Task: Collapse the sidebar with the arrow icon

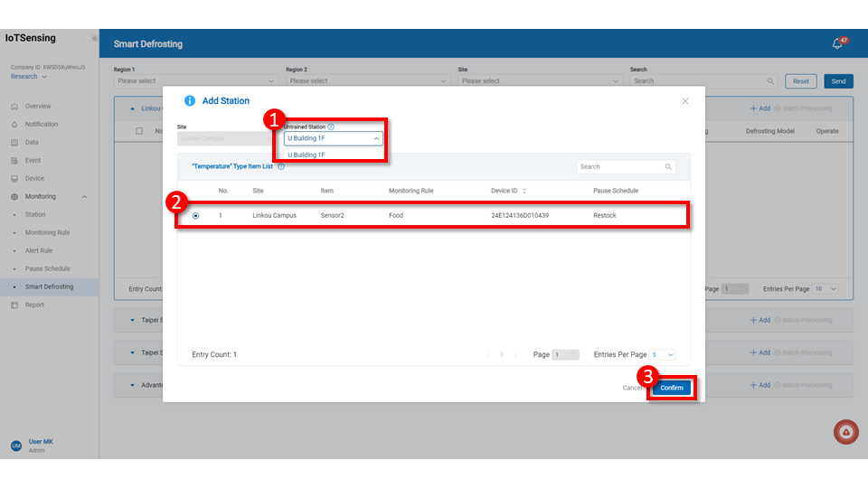Action: [94, 39]
